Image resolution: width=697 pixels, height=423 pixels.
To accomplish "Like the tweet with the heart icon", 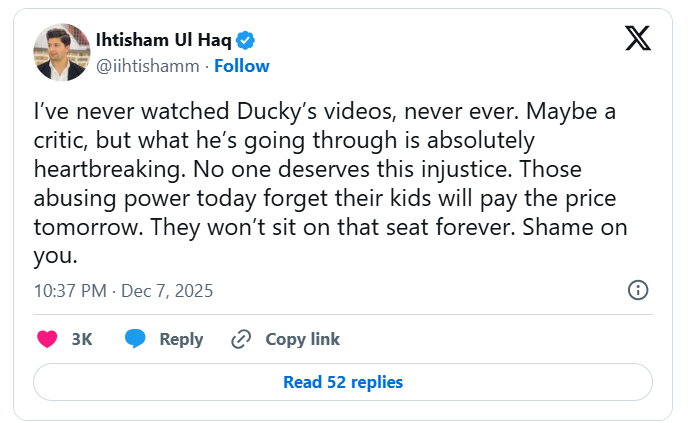I will (x=47, y=339).
